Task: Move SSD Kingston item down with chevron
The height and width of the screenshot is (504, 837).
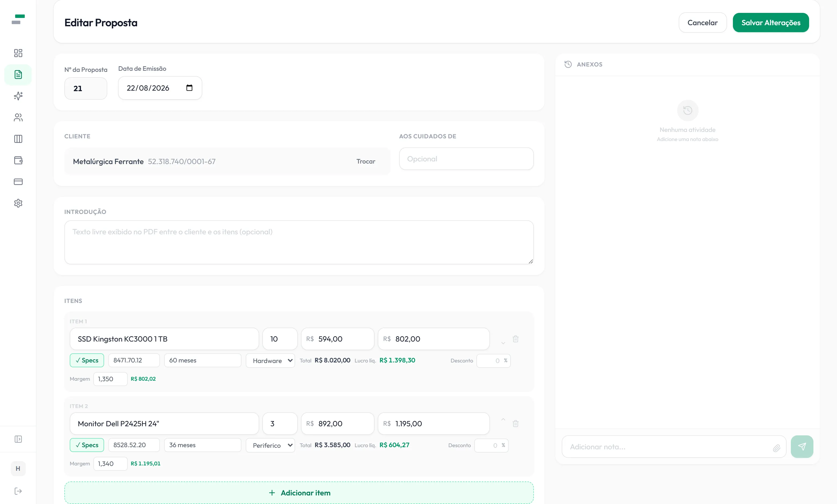Action: click(503, 343)
